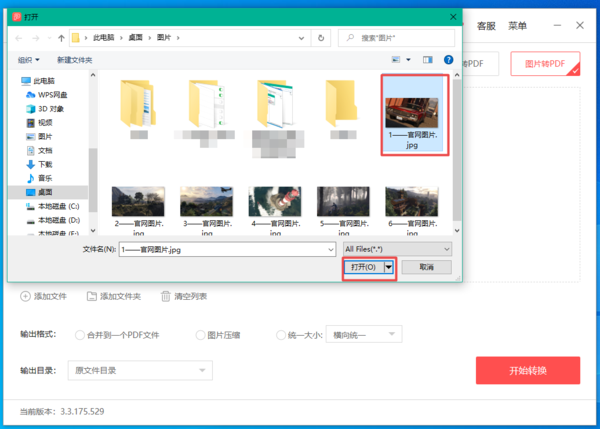Click 添加文件夹 in converter window
This screenshot has height=429, width=600.
pos(114,296)
